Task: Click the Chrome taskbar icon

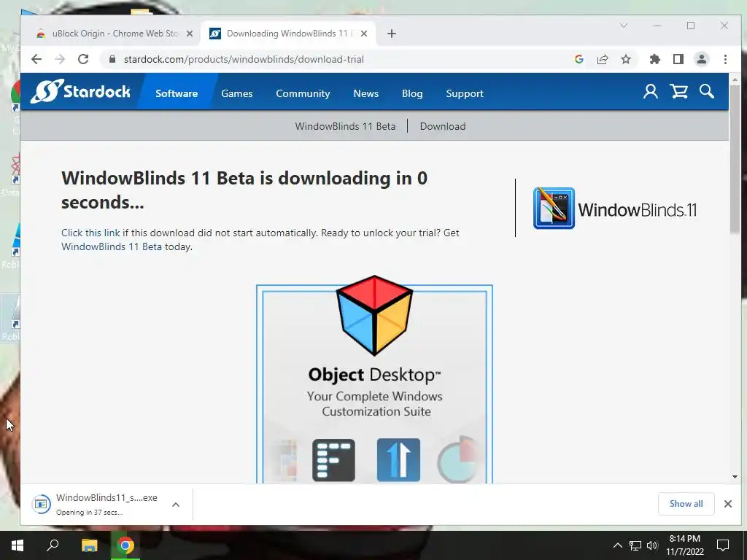Action: (x=125, y=545)
